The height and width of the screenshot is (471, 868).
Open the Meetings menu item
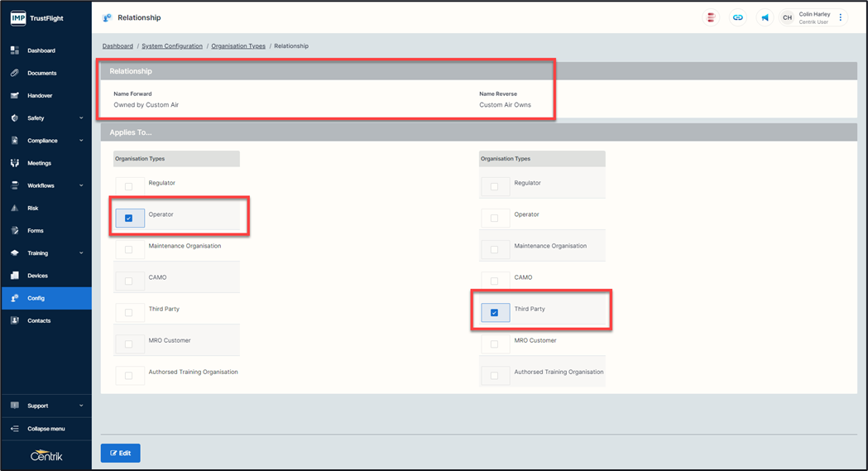click(39, 164)
